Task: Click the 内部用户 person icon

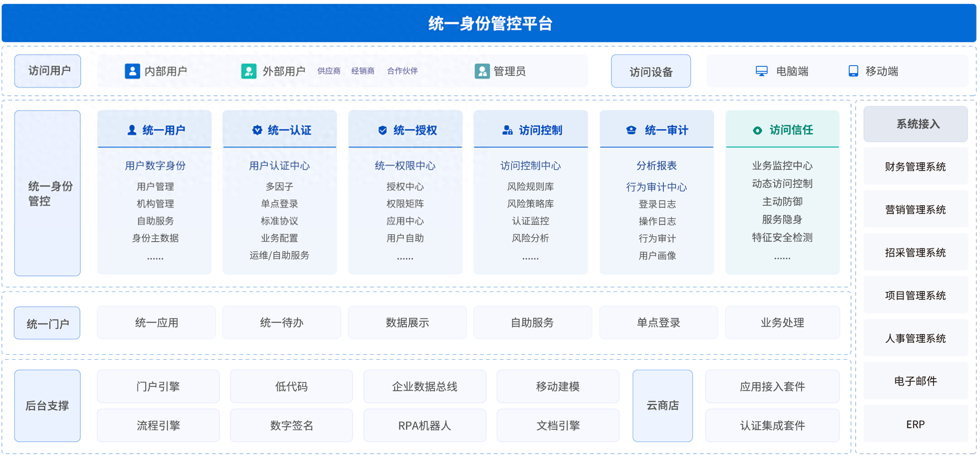Action: pyautogui.click(x=132, y=71)
